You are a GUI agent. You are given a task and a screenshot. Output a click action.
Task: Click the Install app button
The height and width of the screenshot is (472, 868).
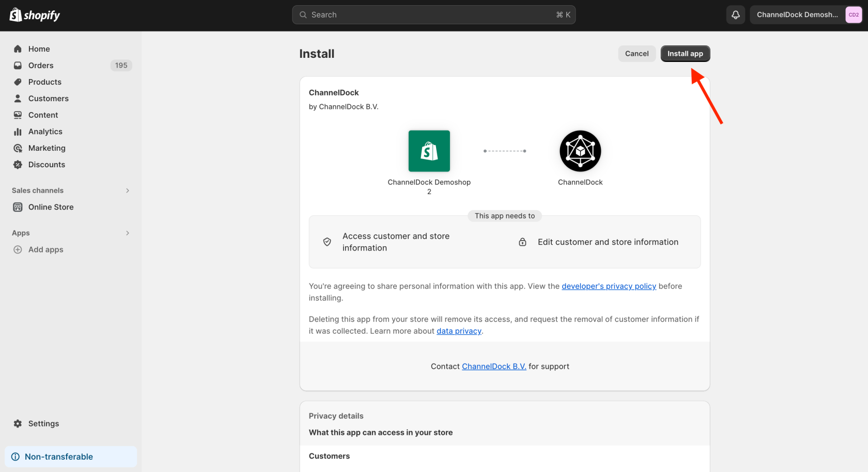(685, 54)
